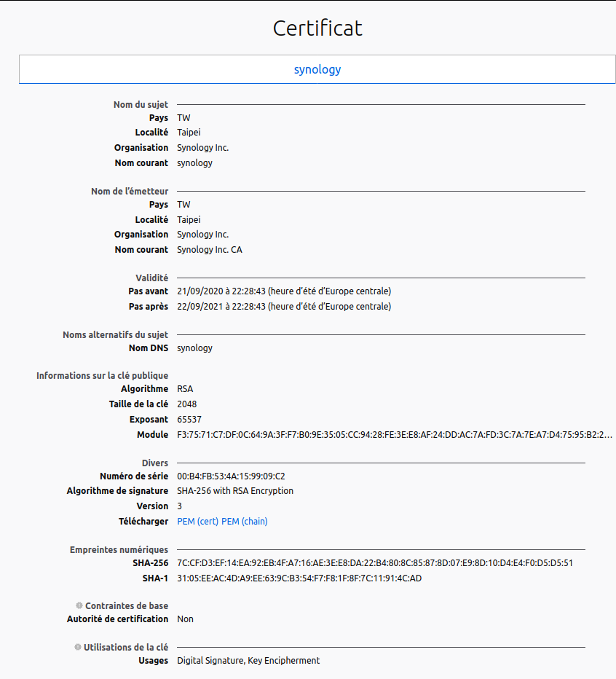
Task: Select the Pas avant date value
Action: (284, 291)
